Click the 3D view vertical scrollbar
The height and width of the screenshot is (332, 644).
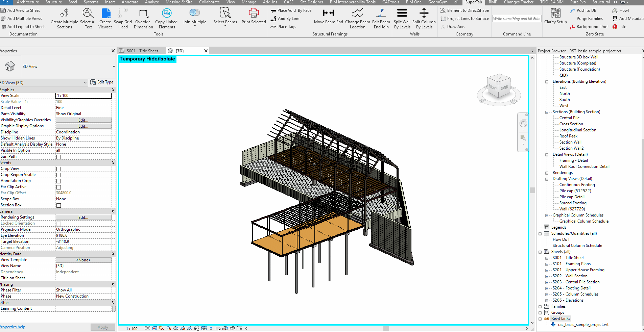pos(532,190)
